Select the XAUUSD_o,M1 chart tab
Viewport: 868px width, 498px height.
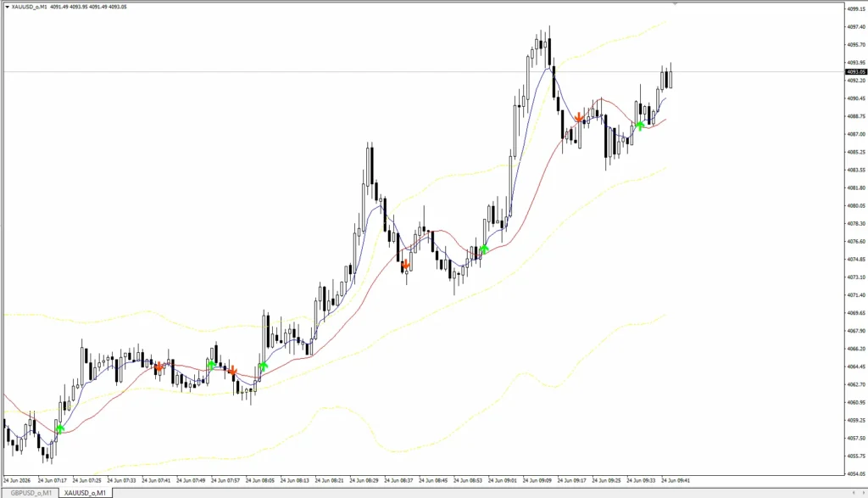(x=85, y=492)
